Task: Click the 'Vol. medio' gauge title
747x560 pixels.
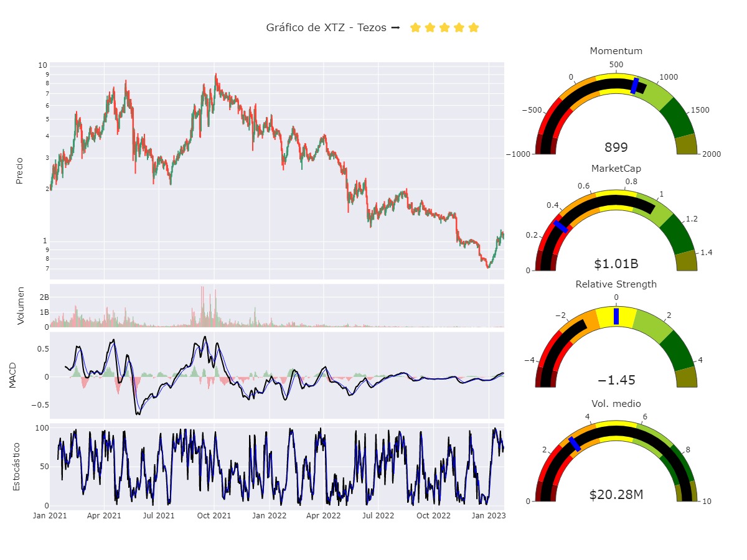Action: point(616,403)
